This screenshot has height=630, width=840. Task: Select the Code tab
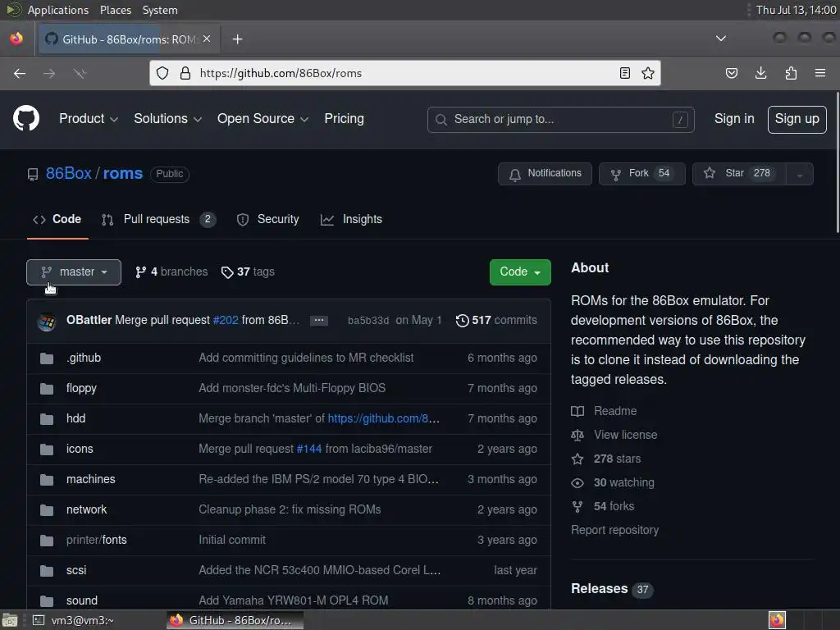tap(57, 219)
